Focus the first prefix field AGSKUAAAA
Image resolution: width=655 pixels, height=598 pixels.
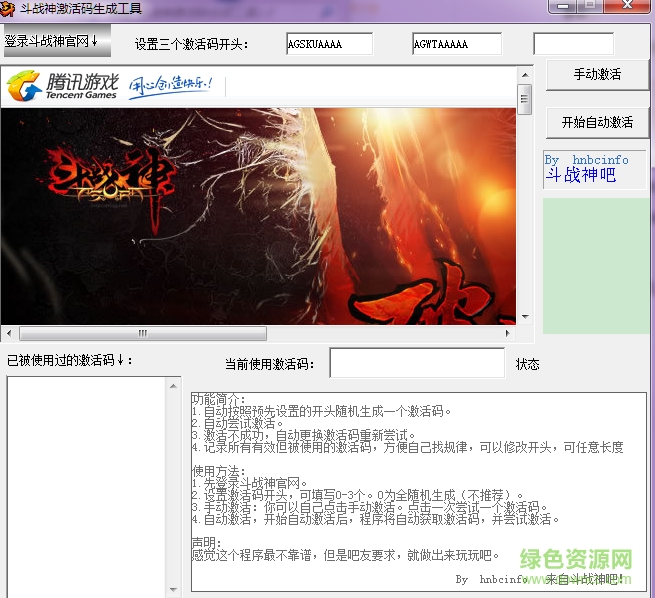(330, 44)
